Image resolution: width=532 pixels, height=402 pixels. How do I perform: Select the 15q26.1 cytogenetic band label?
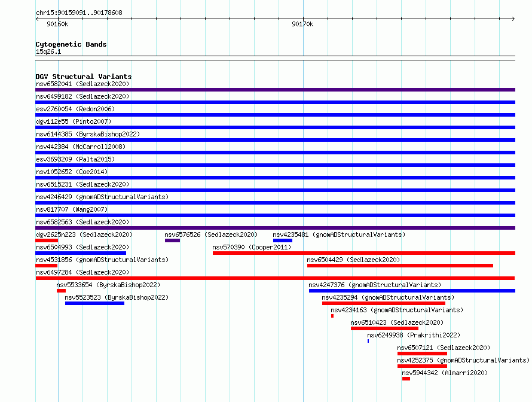pyautogui.click(x=48, y=51)
